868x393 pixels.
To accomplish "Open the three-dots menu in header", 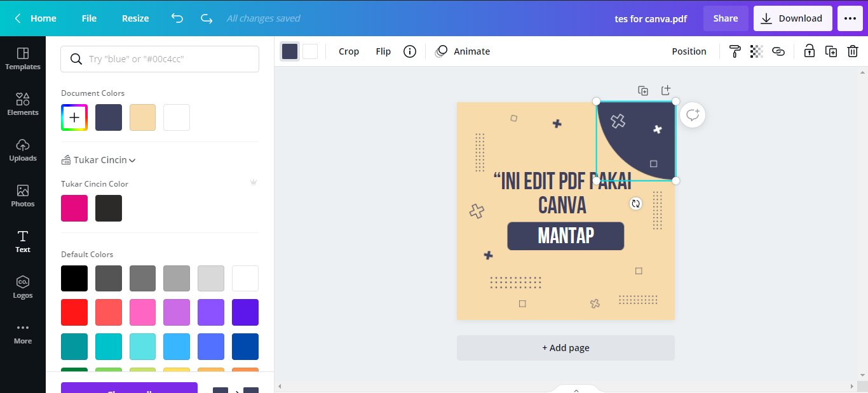I will pos(850,18).
